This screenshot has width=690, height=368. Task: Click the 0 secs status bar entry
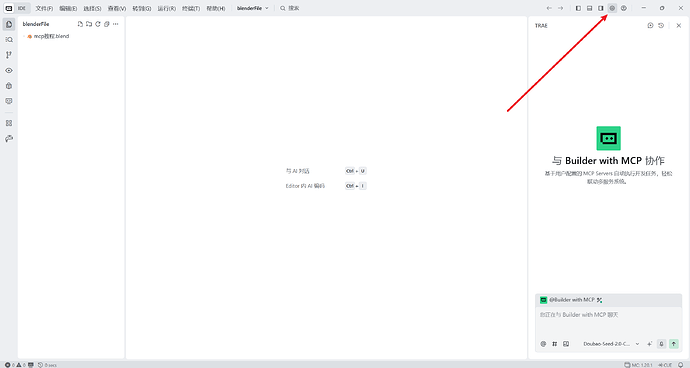(48, 365)
